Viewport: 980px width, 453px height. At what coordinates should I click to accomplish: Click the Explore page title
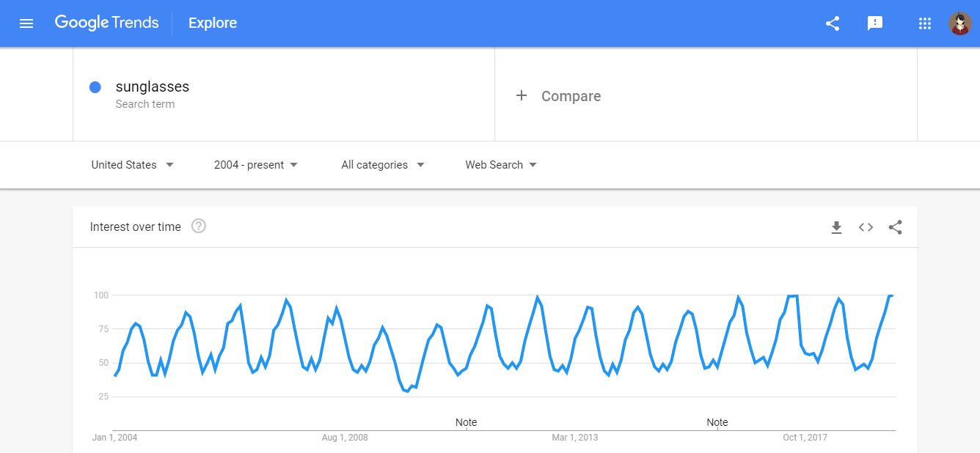coord(213,23)
